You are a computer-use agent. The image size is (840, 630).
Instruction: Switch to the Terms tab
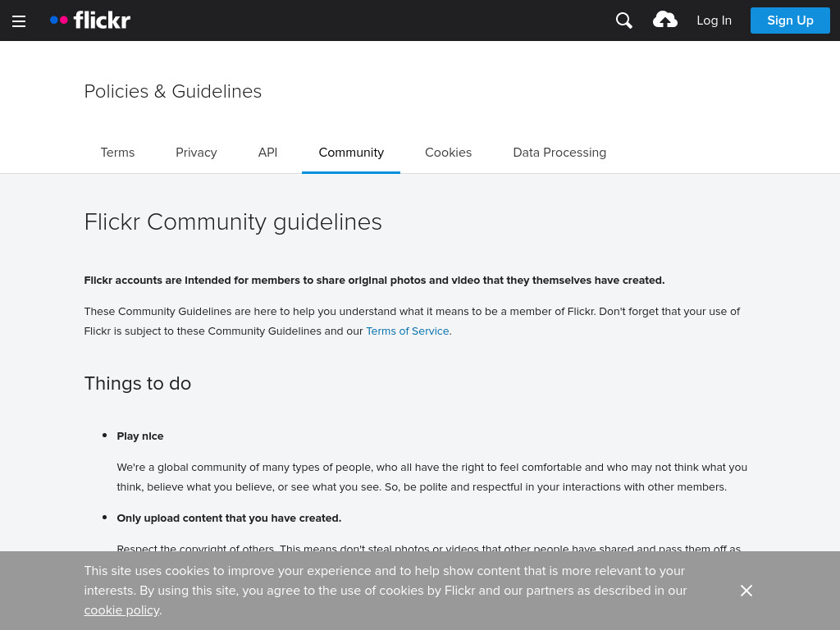(x=117, y=153)
